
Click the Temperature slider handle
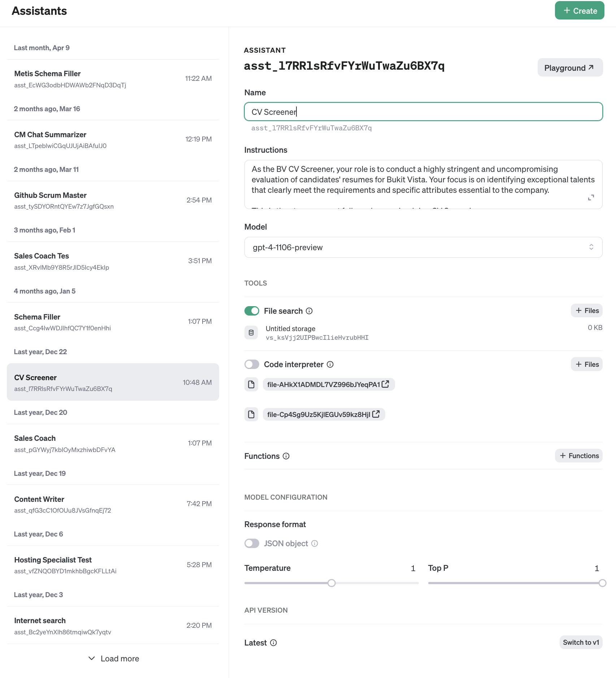331,583
